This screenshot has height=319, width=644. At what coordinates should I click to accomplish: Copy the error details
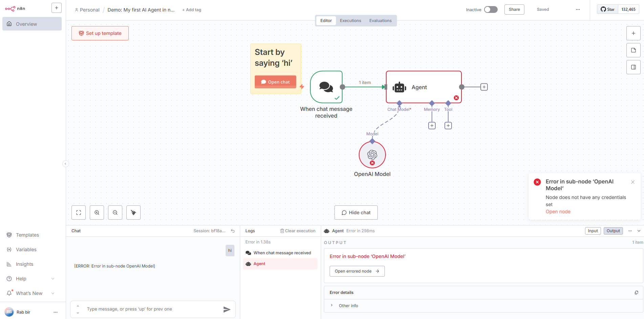coord(636,293)
